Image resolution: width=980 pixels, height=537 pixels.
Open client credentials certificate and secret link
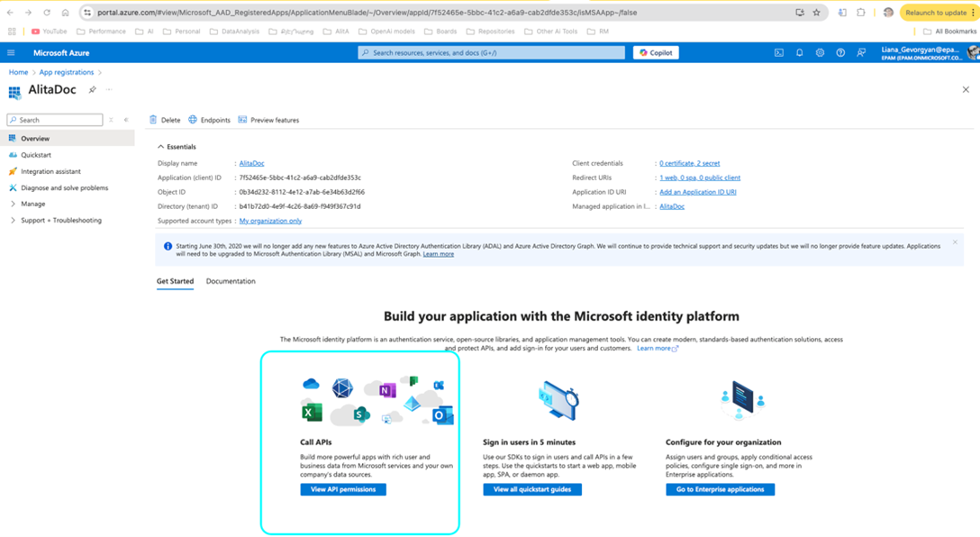pyautogui.click(x=689, y=163)
